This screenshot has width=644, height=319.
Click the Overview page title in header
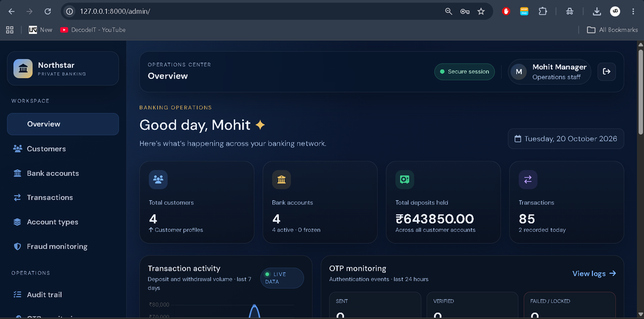tap(167, 76)
